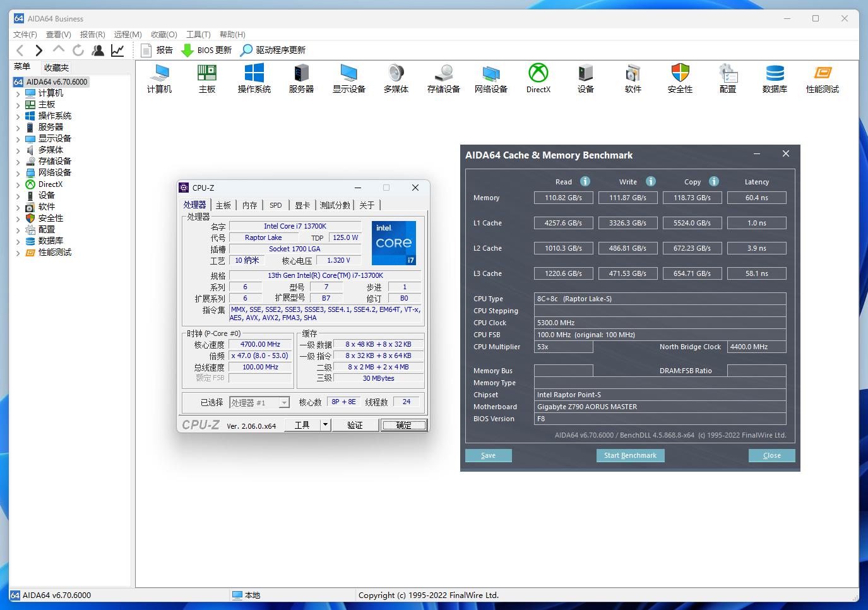
Task: Click Save in the benchmark window
Action: pos(488,455)
